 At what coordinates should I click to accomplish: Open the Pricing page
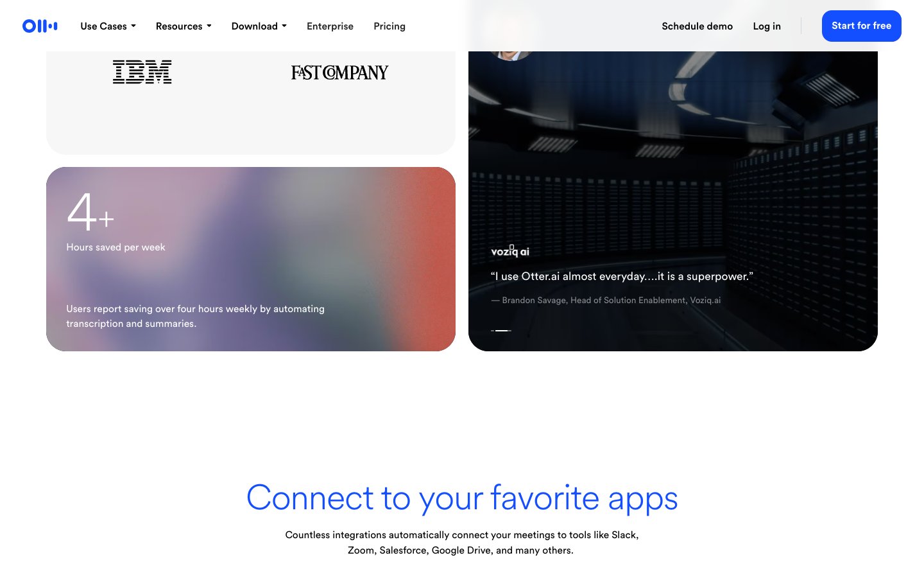pos(389,26)
